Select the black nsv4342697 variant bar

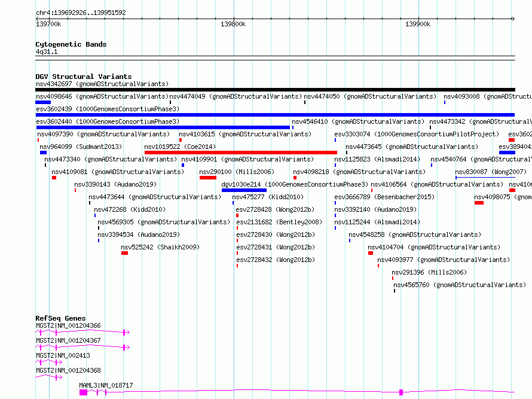coord(275,90)
